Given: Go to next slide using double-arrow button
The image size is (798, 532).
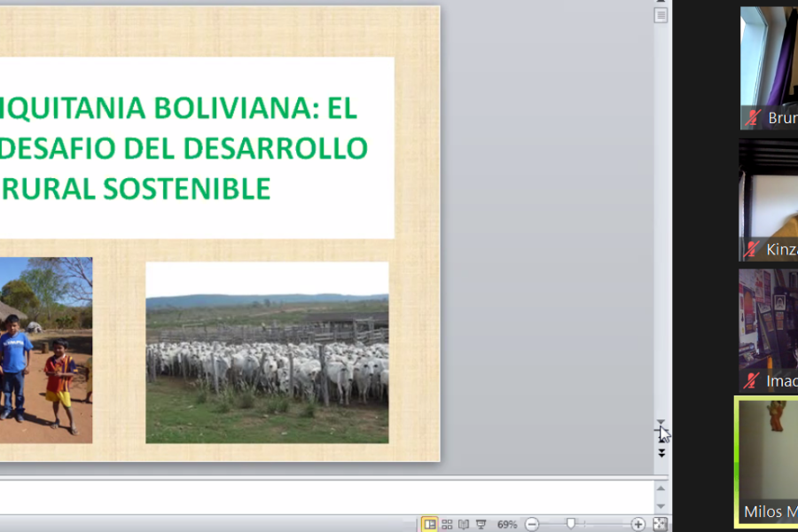Looking at the screenshot, I should [x=661, y=453].
